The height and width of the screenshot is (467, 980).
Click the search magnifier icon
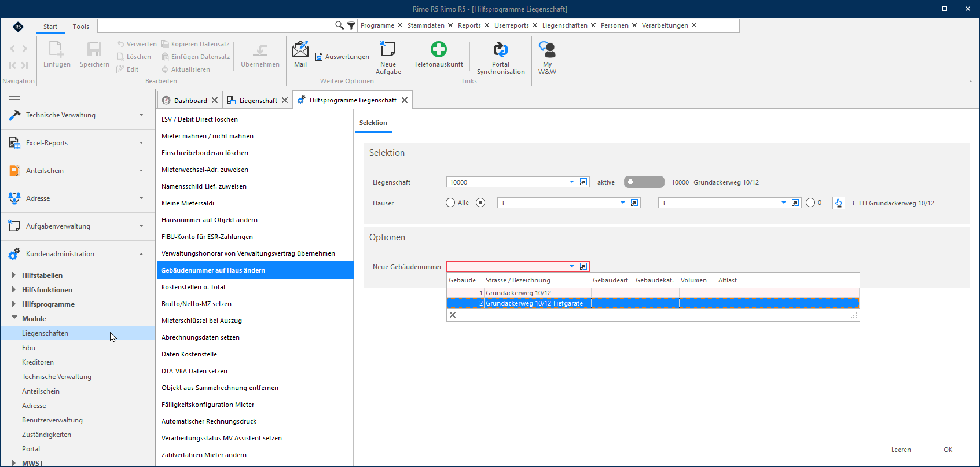point(340,25)
